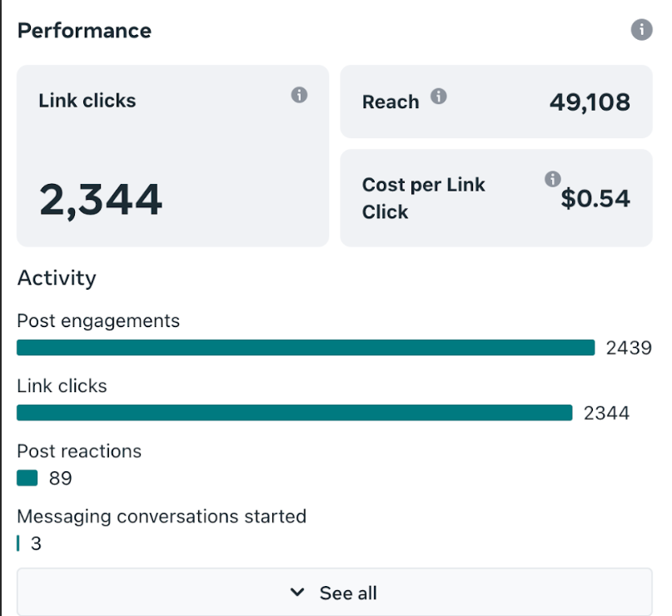Click the Performance heading
Screen dimensions: 672x616
click(84, 30)
